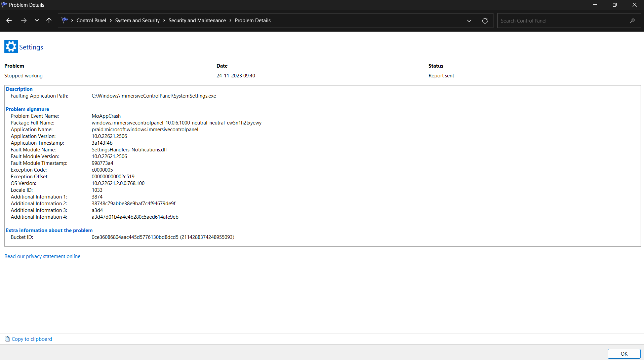Open System and Security breadcrumb
This screenshot has height=360, width=644.
(x=137, y=21)
